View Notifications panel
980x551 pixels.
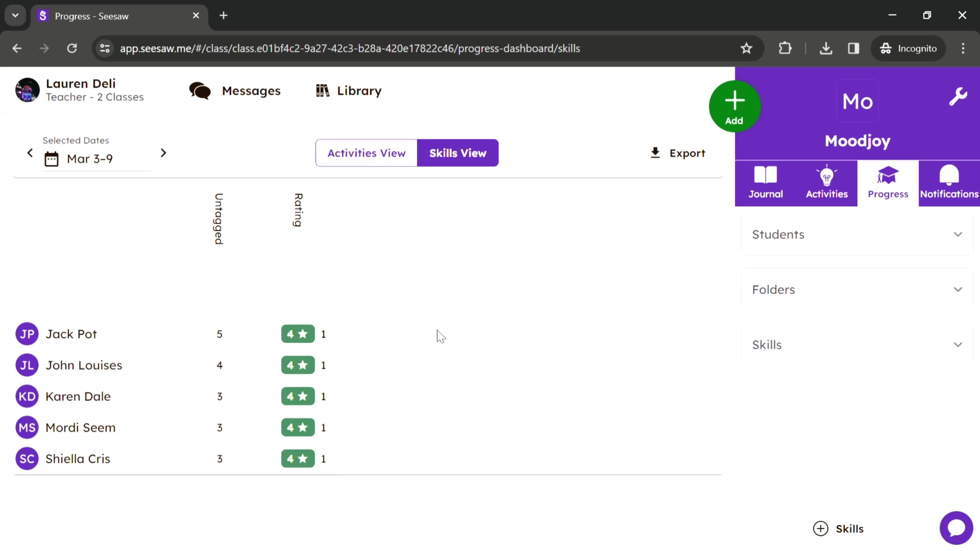click(x=949, y=182)
